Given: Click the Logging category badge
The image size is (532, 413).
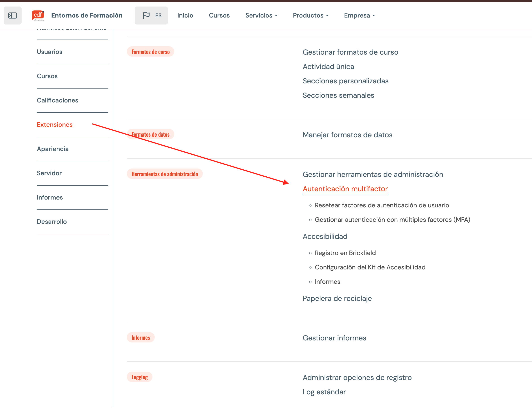Looking at the screenshot, I should [x=140, y=377].
